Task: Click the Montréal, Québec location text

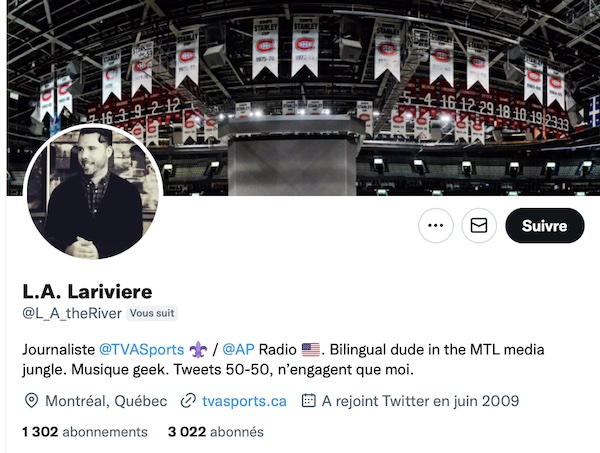Action: point(106,401)
